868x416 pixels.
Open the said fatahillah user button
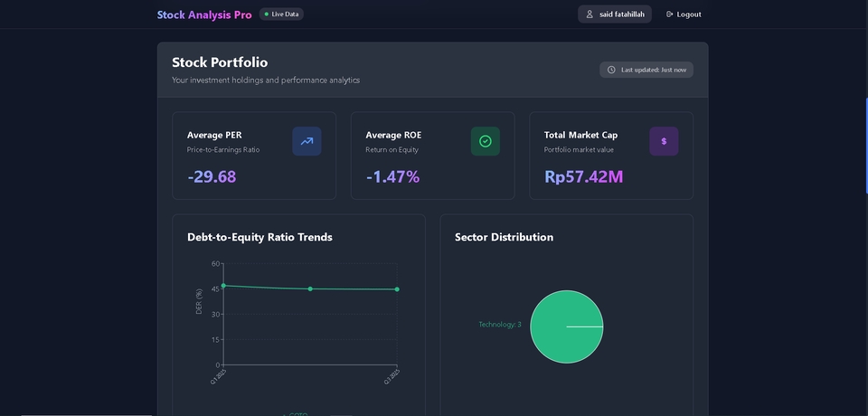pyautogui.click(x=615, y=14)
